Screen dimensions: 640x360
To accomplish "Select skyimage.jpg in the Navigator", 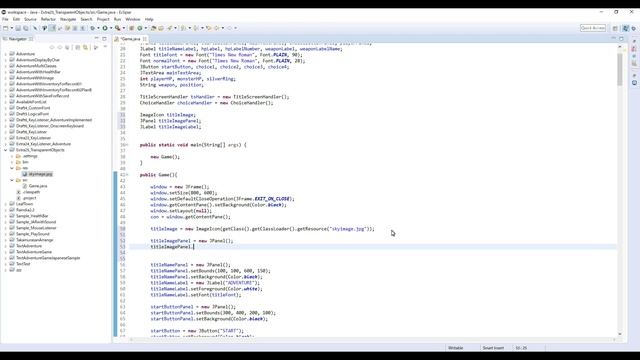I will [x=40, y=174].
